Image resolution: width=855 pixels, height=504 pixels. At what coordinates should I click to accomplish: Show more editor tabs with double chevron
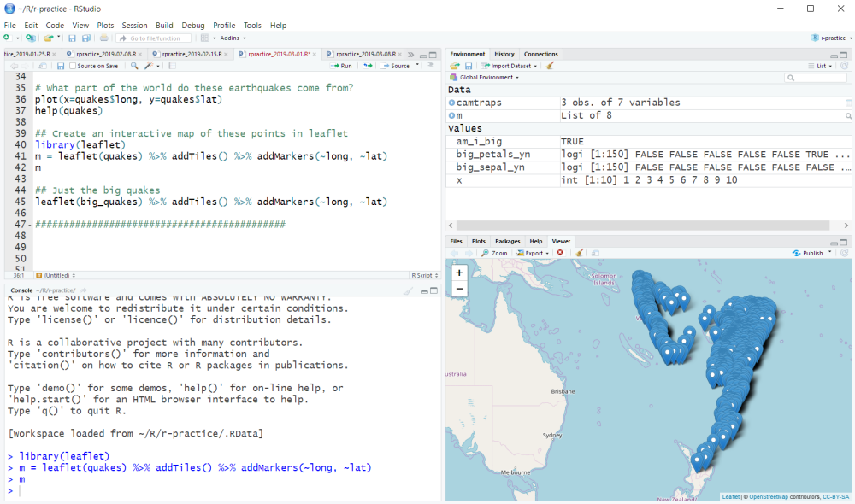[x=410, y=55]
